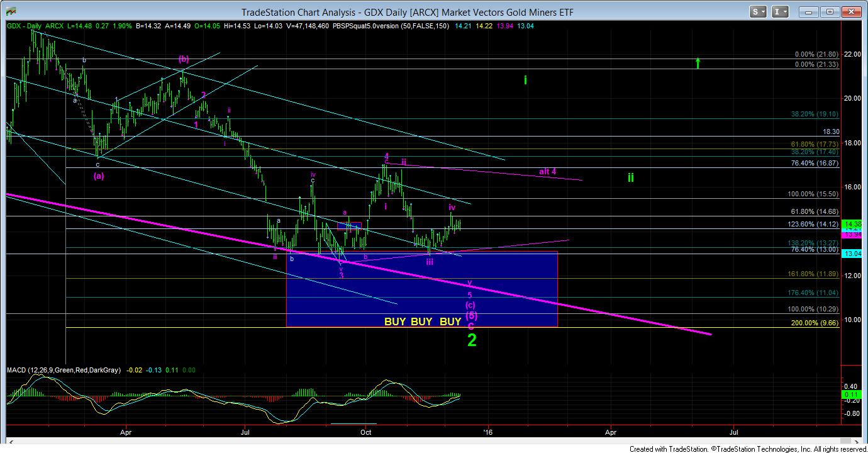Click the -0.80 MACD axis label
This screenshot has width=868, height=453.
coord(851,413)
